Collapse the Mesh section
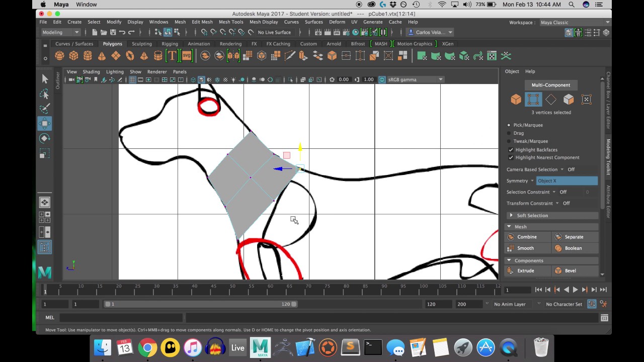This screenshot has height=362, width=644. tap(552, 227)
